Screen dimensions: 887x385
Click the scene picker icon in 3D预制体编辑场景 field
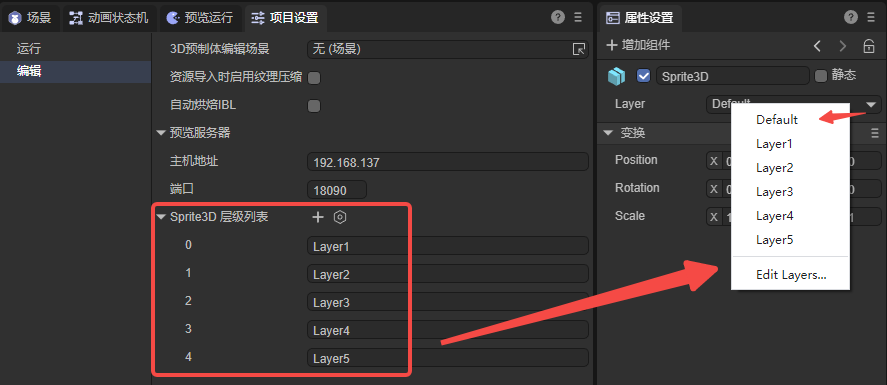click(579, 50)
